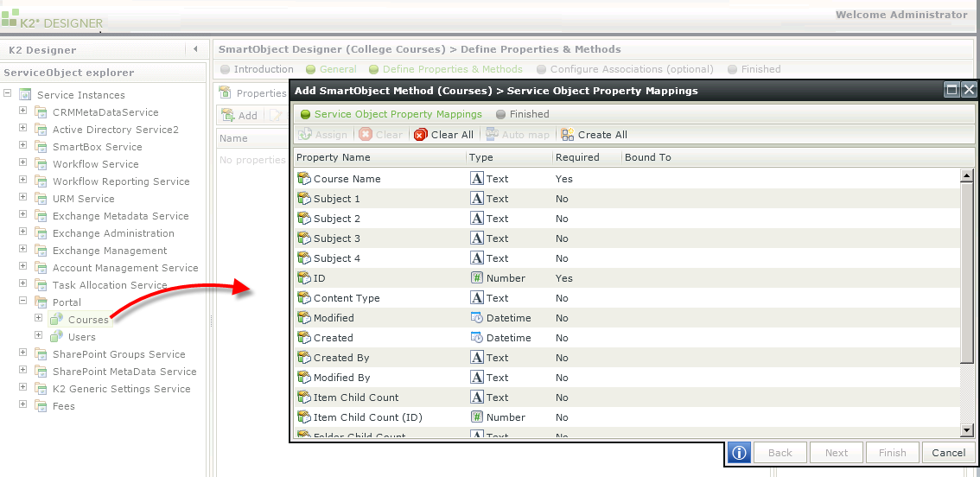Select the SharePoint MetaData Service tree item

124,372
